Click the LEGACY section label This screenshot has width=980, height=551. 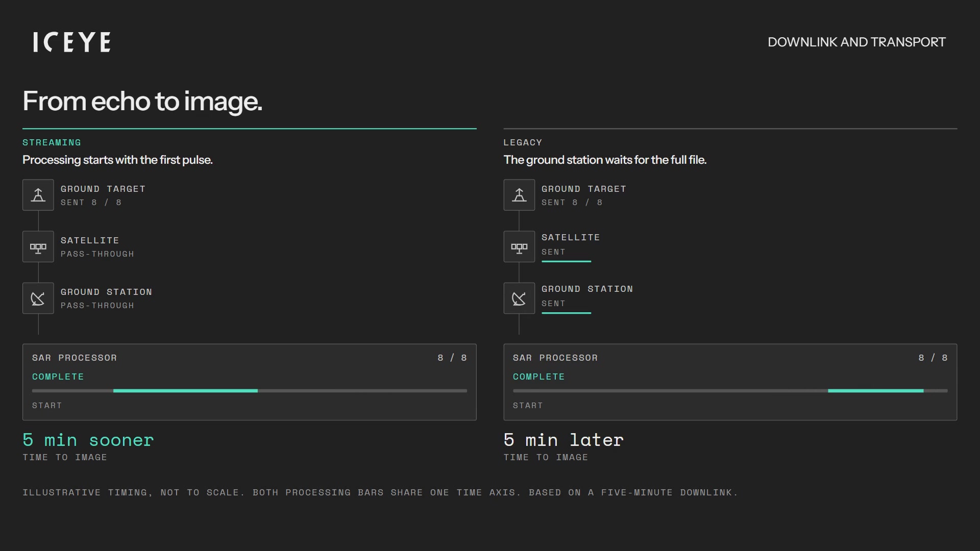(523, 142)
